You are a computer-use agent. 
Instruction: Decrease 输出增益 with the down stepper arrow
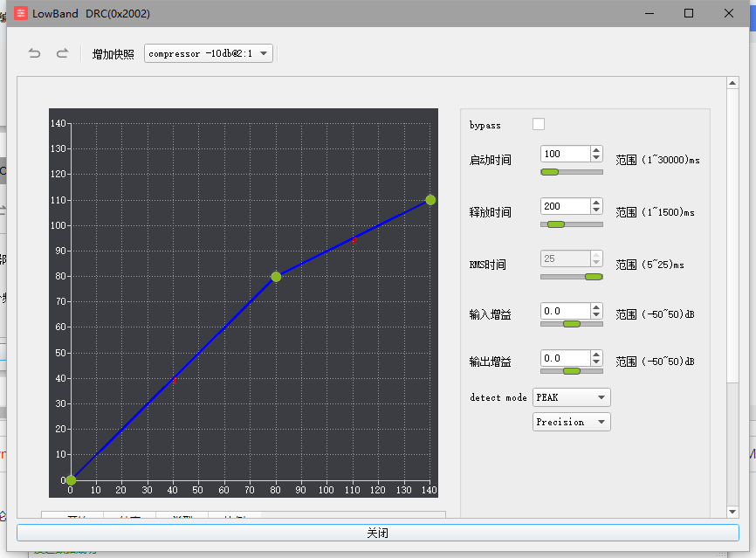pyautogui.click(x=596, y=362)
